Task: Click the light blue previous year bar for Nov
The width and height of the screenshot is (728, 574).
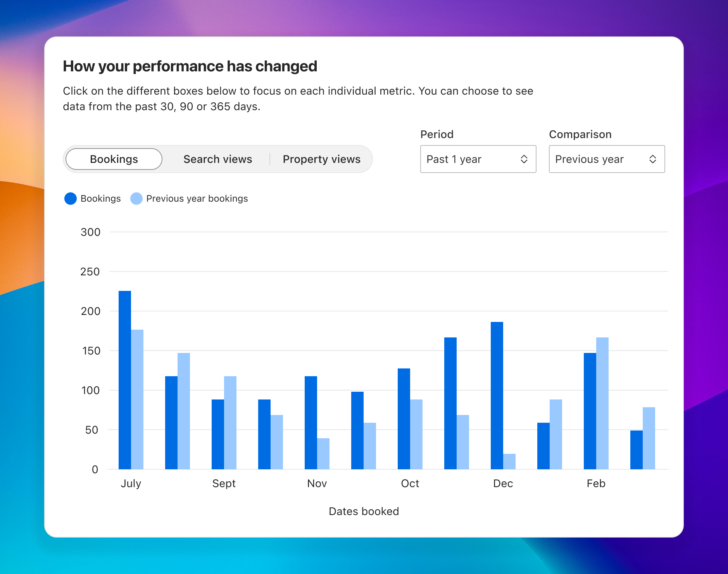Action: (x=323, y=454)
